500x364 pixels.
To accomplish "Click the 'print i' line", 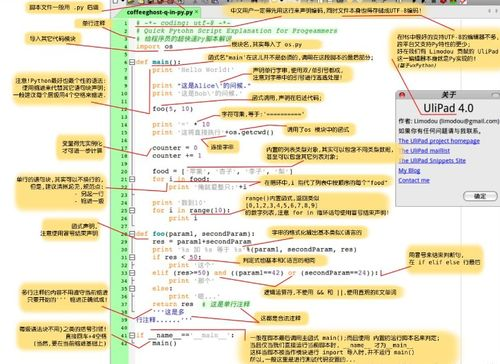I will [x=183, y=218].
